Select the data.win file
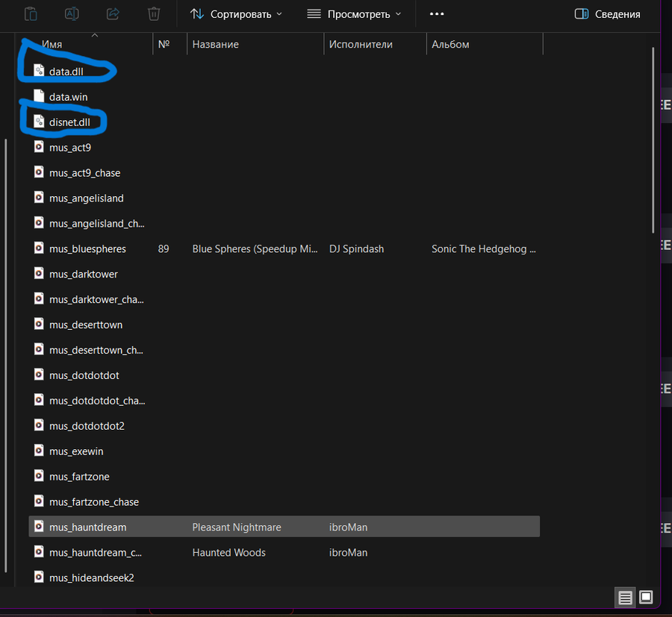The height and width of the screenshot is (617, 672). pyautogui.click(x=68, y=96)
